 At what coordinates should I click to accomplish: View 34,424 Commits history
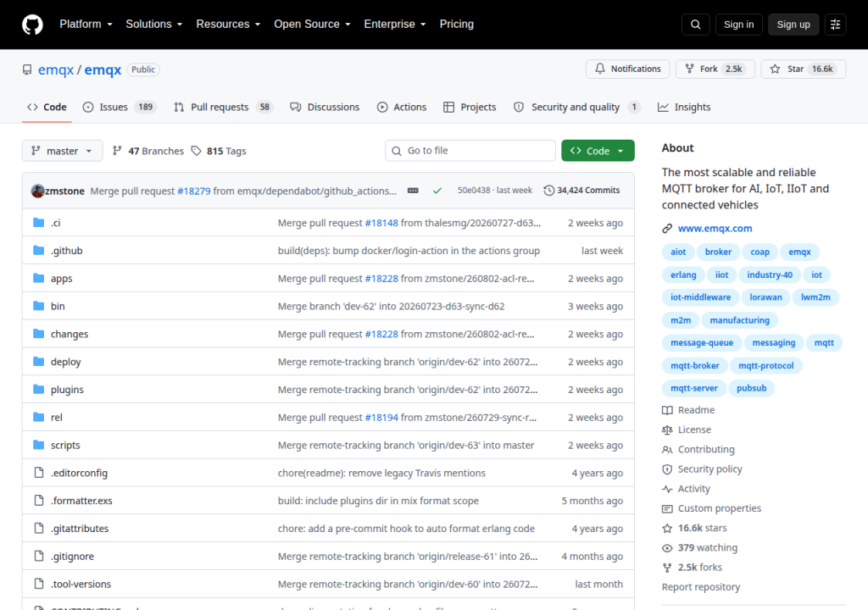click(581, 191)
